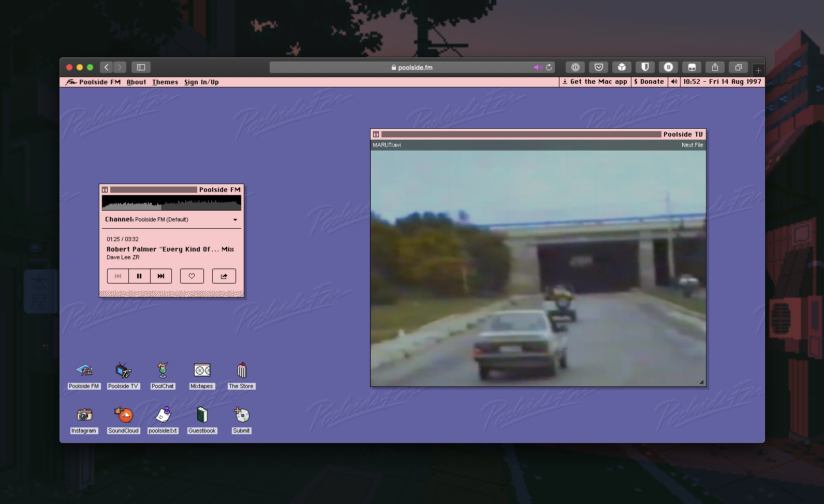This screenshot has width=824, height=504.
Task: Click the Donate button
Action: click(x=649, y=82)
